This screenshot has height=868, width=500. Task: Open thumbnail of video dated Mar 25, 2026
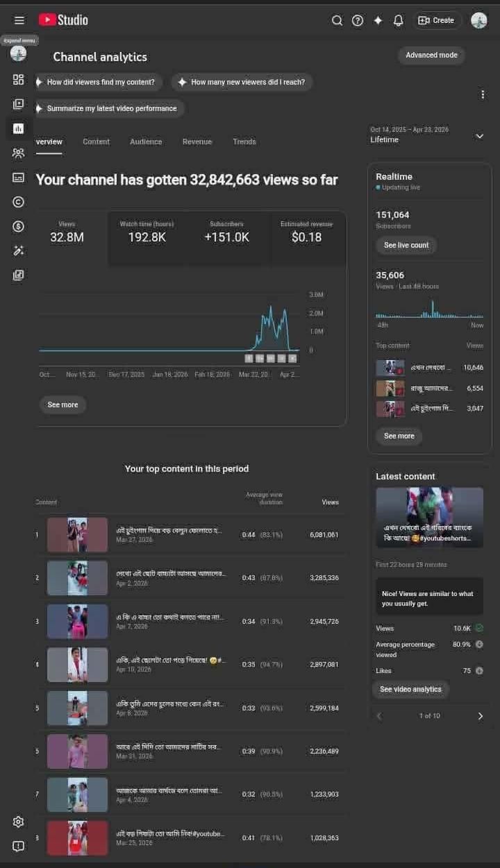(77, 837)
